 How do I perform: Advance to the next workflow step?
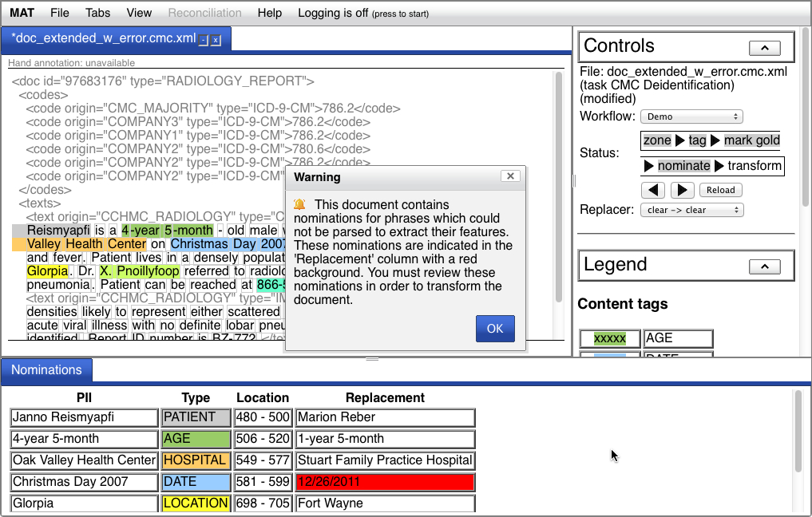682,190
